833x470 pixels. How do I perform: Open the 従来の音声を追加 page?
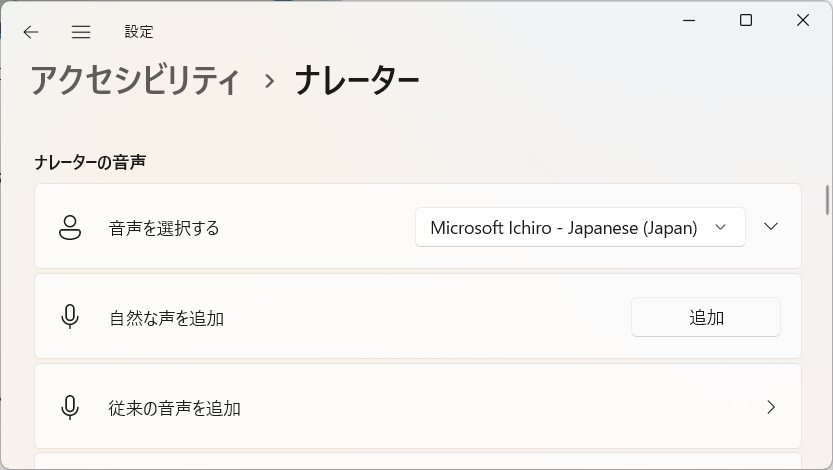click(x=418, y=407)
